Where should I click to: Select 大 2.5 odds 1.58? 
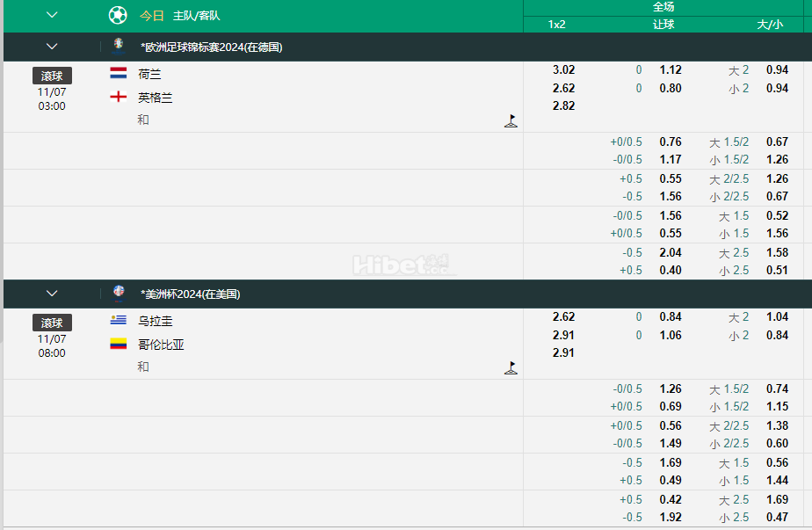[x=778, y=253]
